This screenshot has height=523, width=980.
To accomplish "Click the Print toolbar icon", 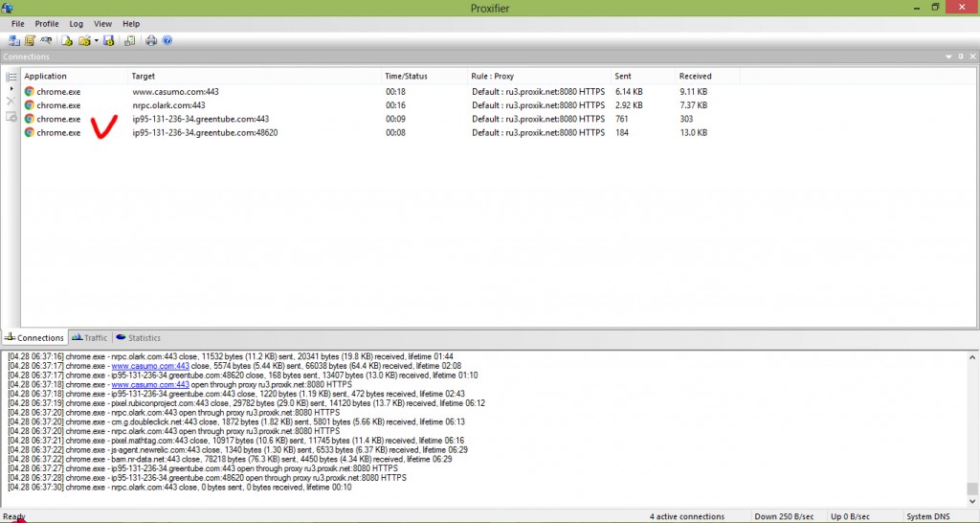I will pyautogui.click(x=151, y=40).
